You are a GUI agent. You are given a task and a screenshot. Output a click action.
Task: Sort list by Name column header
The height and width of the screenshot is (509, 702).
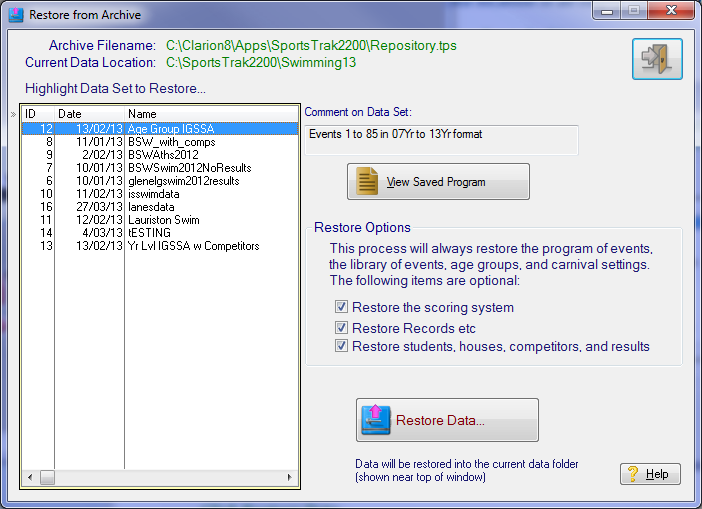211,114
